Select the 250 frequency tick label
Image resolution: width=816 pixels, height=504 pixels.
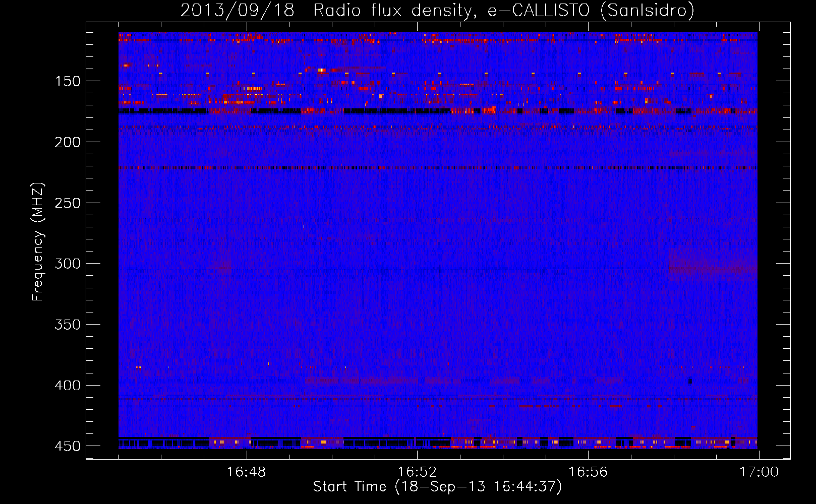coord(67,203)
